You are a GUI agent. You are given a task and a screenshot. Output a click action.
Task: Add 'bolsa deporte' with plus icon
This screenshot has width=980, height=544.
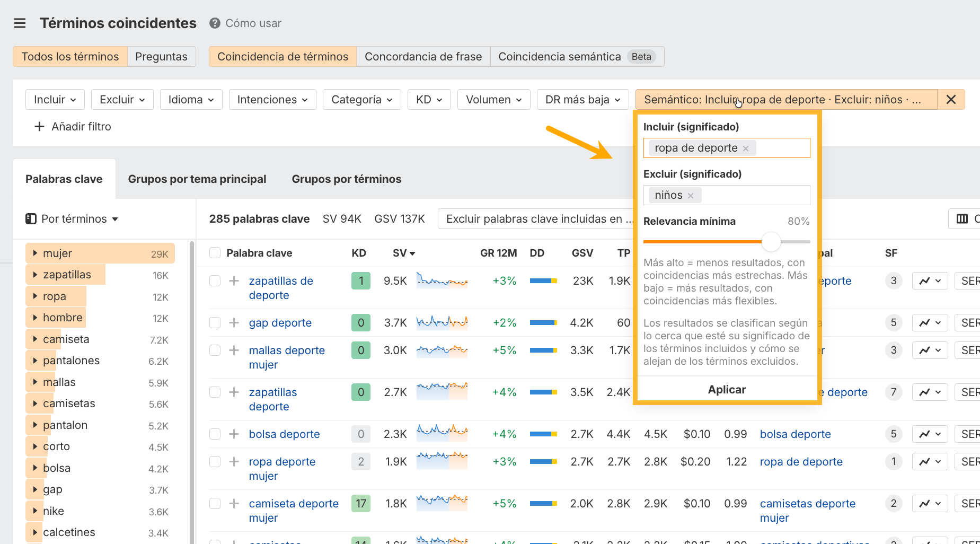pyautogui.click(x=234, y=434)
